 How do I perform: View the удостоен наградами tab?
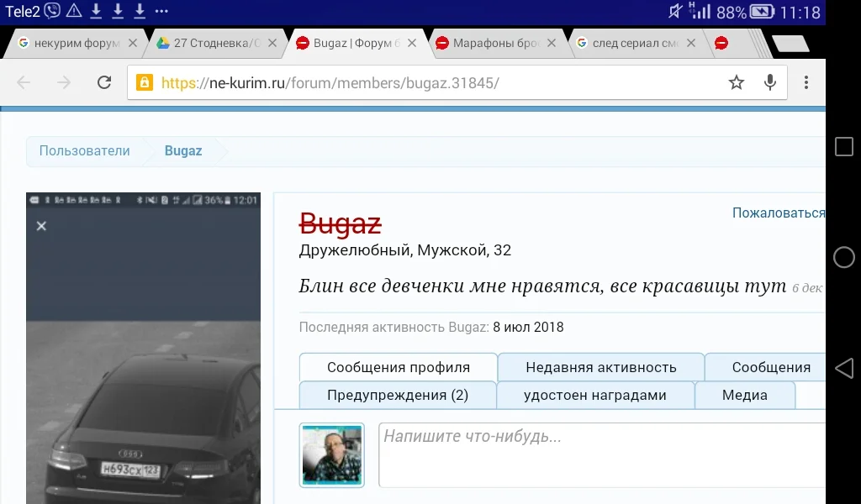[596, 395]
